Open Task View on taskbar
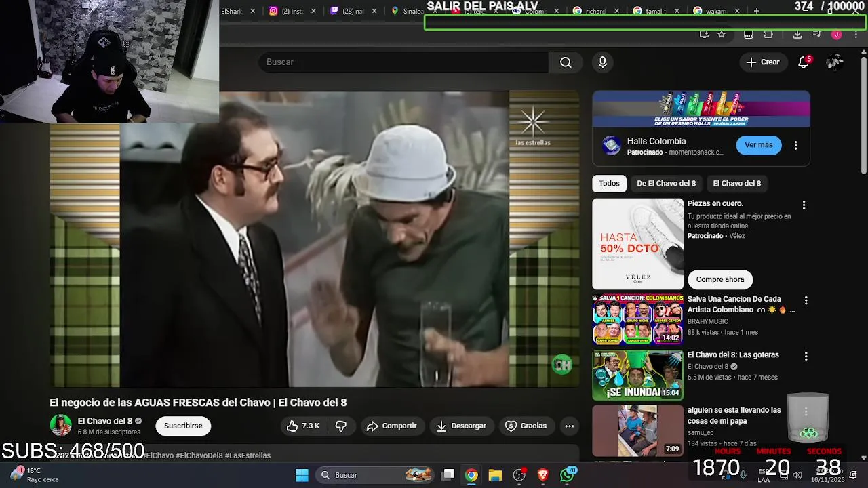The width and height of the screenshot is (868, 488). [448, 475]
